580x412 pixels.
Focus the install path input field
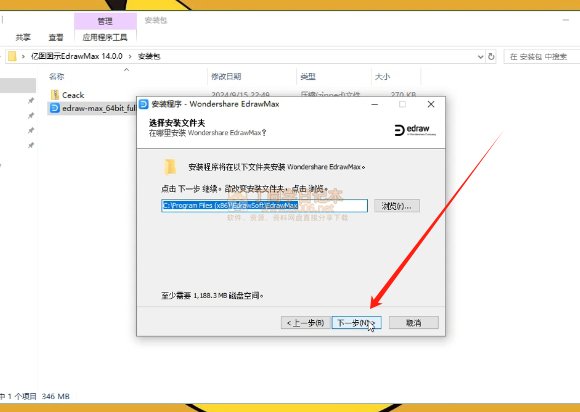click(x=264, y=206)
